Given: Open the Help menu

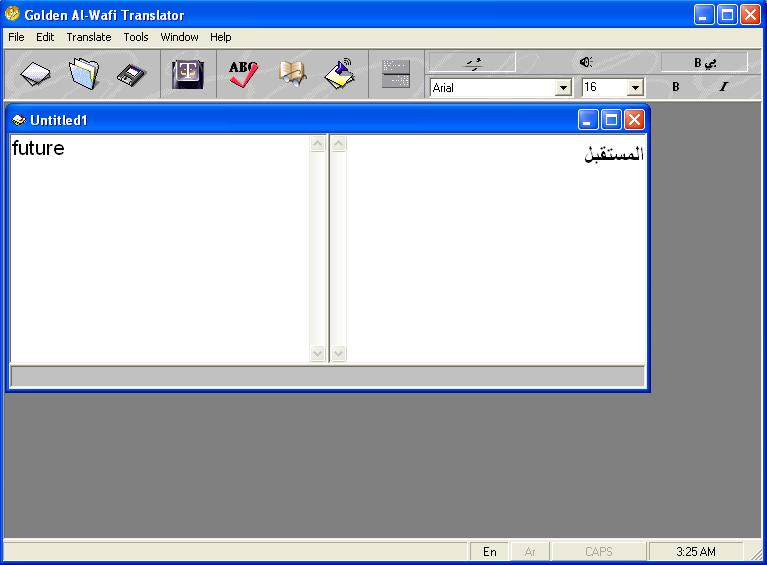Looking at the screenshot, I should tap(221, 37).
